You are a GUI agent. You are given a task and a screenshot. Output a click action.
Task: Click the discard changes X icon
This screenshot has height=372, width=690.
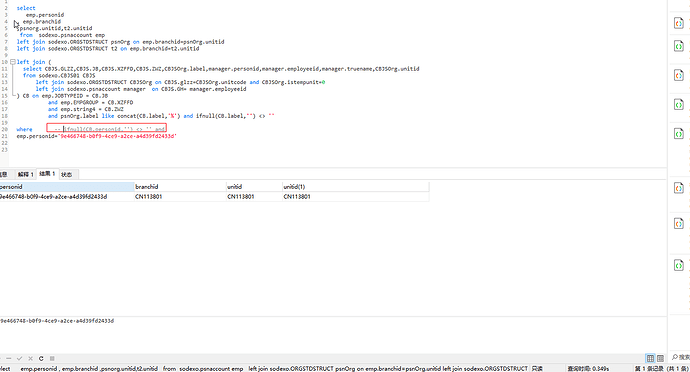coord(30,358)
